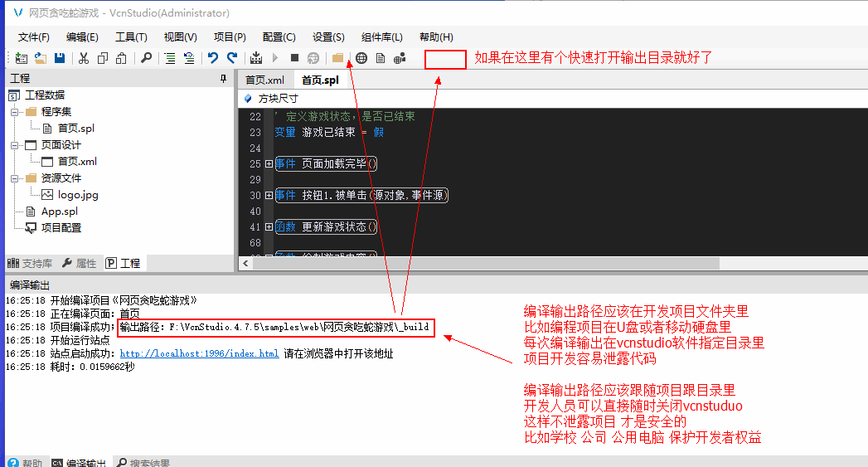
Task: Click the Save (floppy disk) toolbar icon
Action: coord(60,58)
